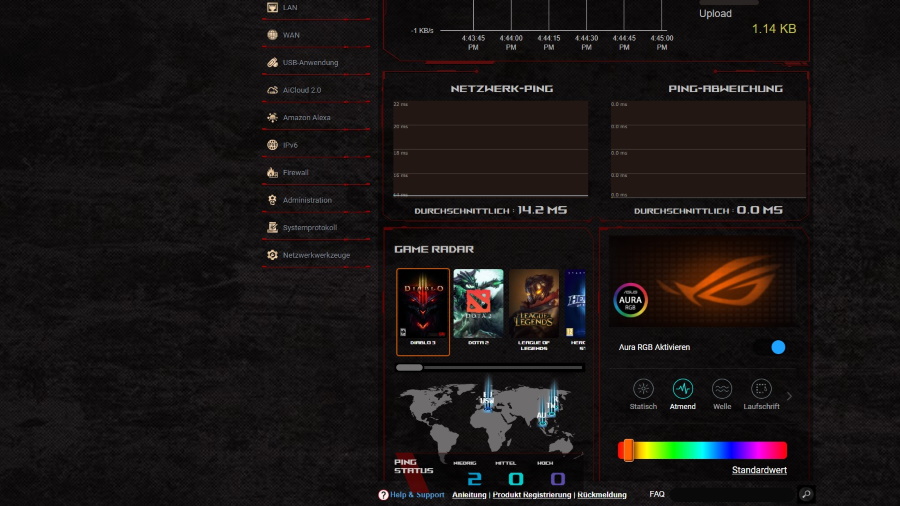This screenshot has height=506, width=900.
Task: Click the AiCloud 2.0 cloud icon
Action: (273, 90)
